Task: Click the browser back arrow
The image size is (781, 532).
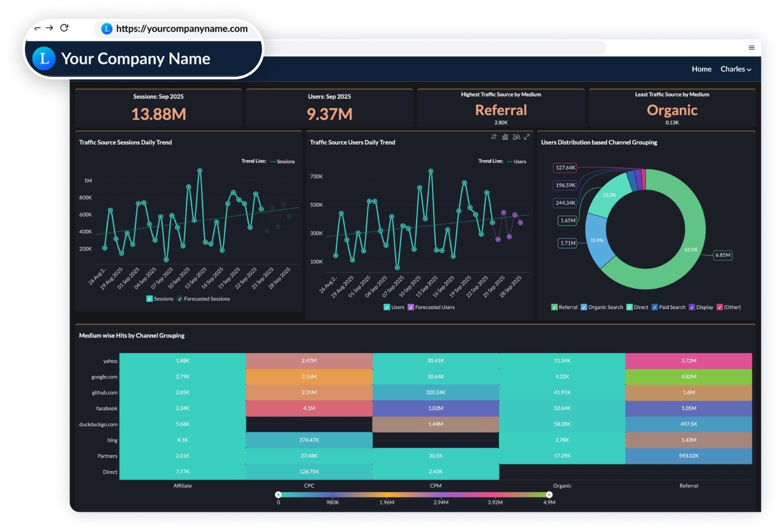Action: coord(36,28)
